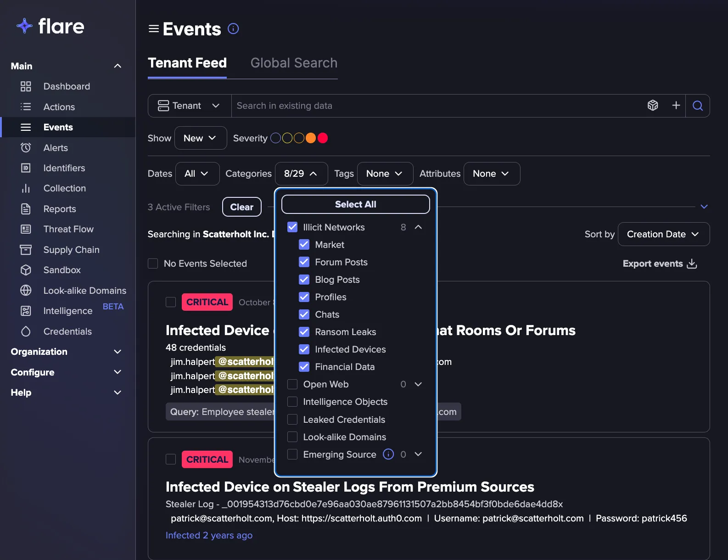Open Threat Flow from the sidebar
The width and height of the screenshot is (728, 560).
[x=68, y=229]
